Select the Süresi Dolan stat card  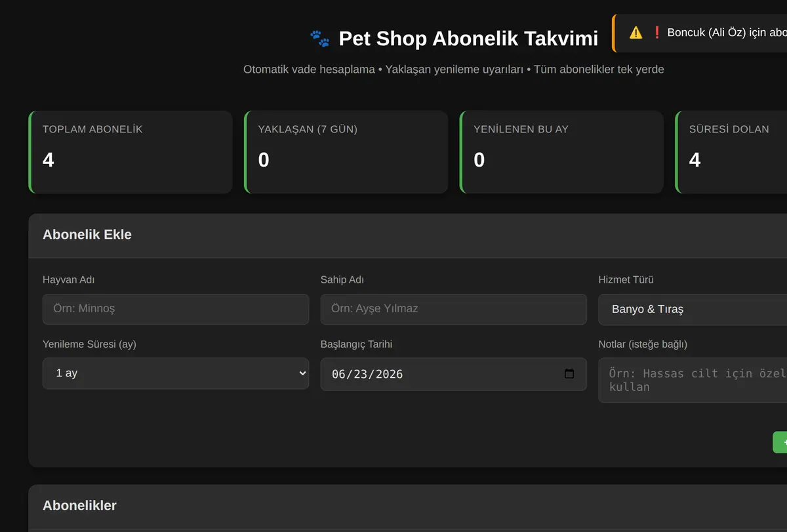tap(731, 152)
